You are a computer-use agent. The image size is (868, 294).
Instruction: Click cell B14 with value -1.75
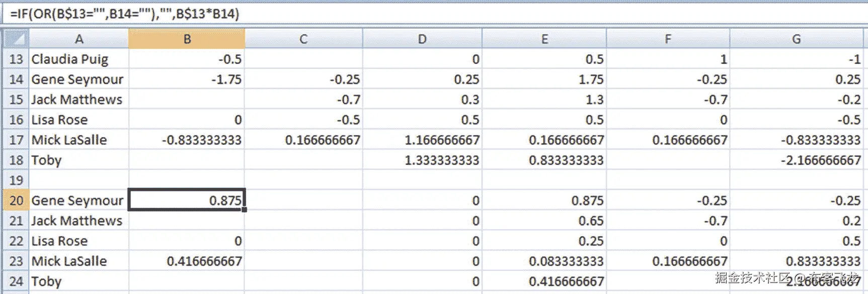click(x=187, y=79)
